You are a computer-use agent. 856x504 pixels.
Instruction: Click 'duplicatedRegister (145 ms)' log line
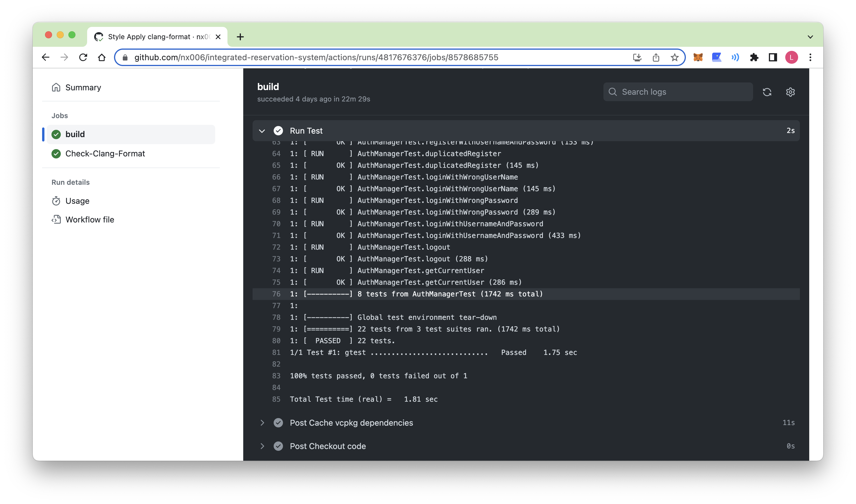[x=414, y=165]
